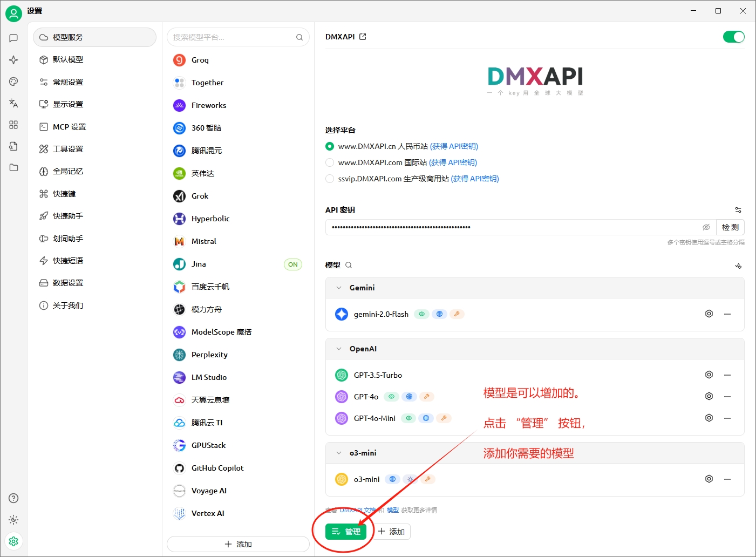Click the model platform search field
Screen dimensions: 756x557
pyautogui.click(x=237, y=37)
